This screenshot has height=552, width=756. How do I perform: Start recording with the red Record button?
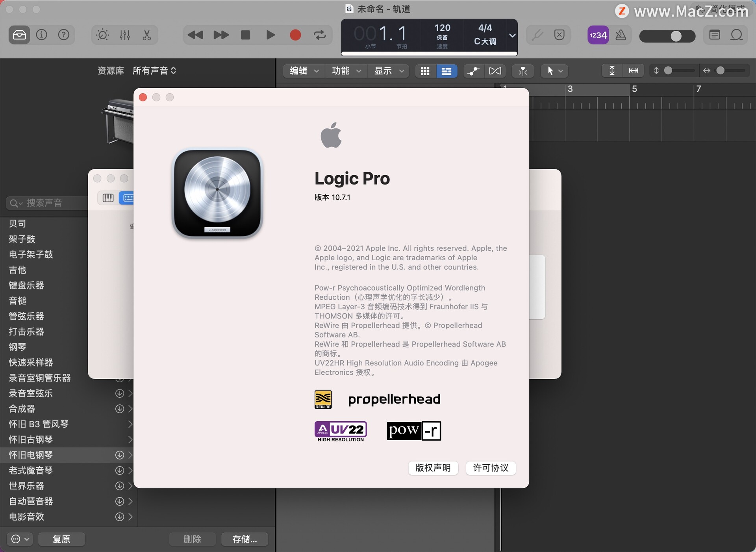[295, 35]
